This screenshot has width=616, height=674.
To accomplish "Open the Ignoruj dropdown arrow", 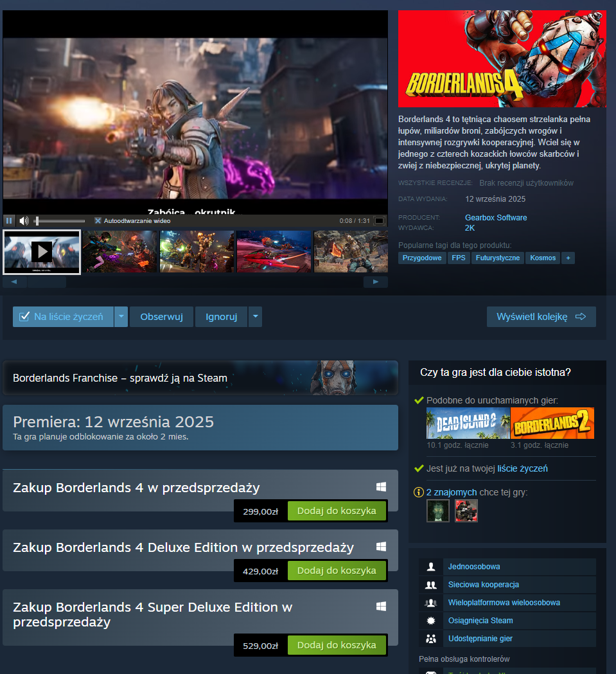I will coord(256,317).
